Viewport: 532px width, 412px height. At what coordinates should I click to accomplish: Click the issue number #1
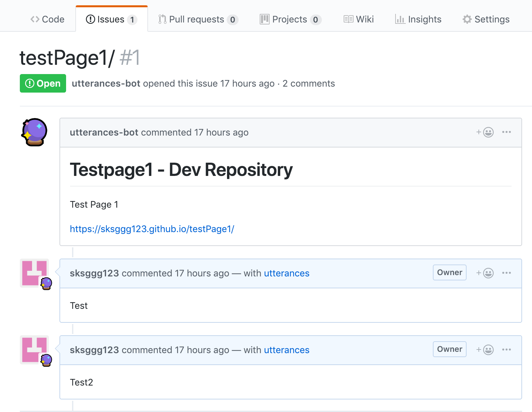coord(130,58)
